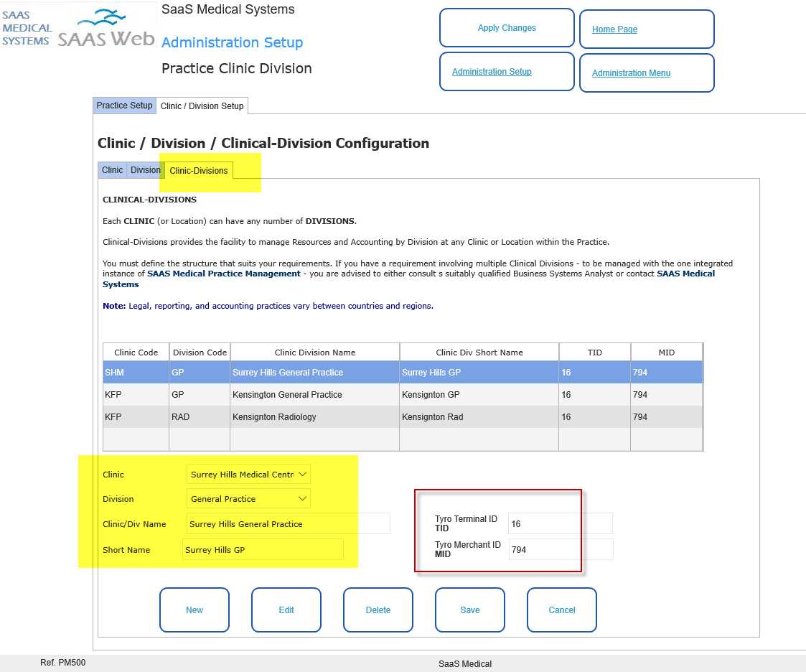Click the TID column header
The width and height of the screenshot is (806, 672).
(595, 353)
